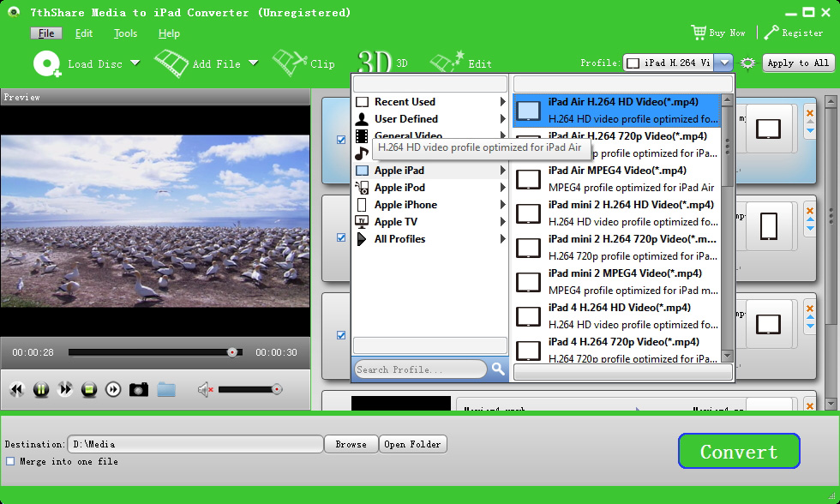Click the portrait tablet icon in second row
840x504 pixels.
(x=769, y=226)
